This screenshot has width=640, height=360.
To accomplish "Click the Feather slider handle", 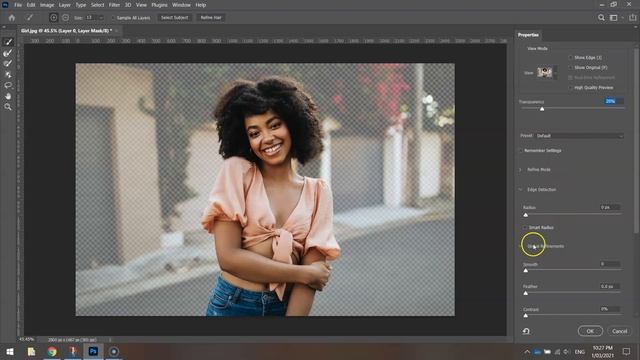I will 526,293.
